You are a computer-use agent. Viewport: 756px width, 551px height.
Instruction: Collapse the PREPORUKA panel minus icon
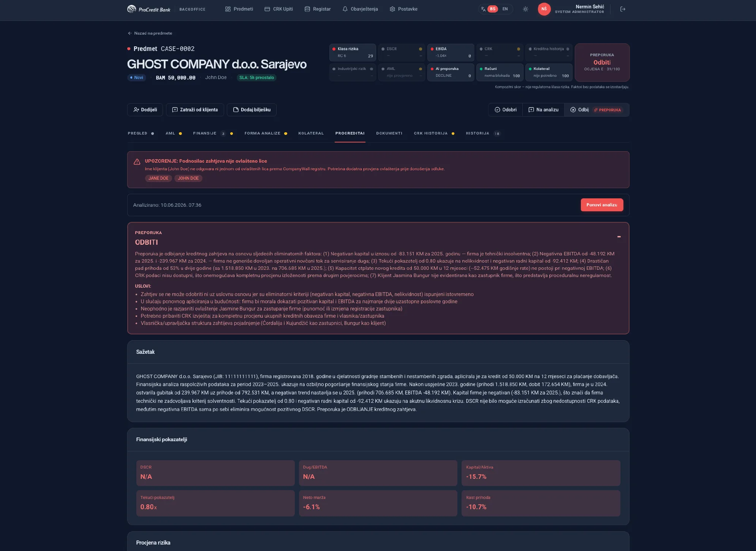coord(619,237)
